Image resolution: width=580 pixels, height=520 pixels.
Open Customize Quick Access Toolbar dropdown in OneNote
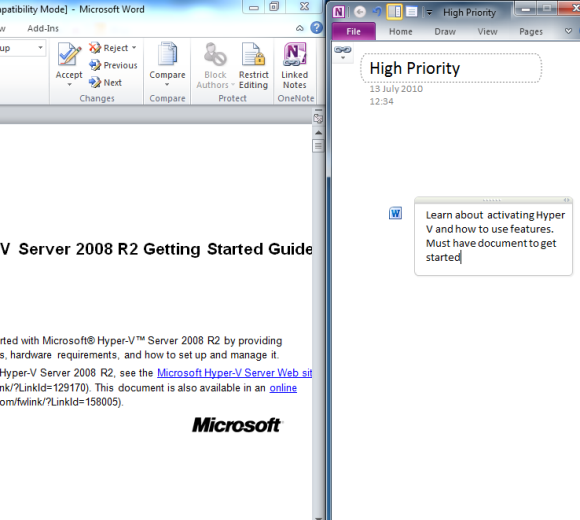(429, 13)
